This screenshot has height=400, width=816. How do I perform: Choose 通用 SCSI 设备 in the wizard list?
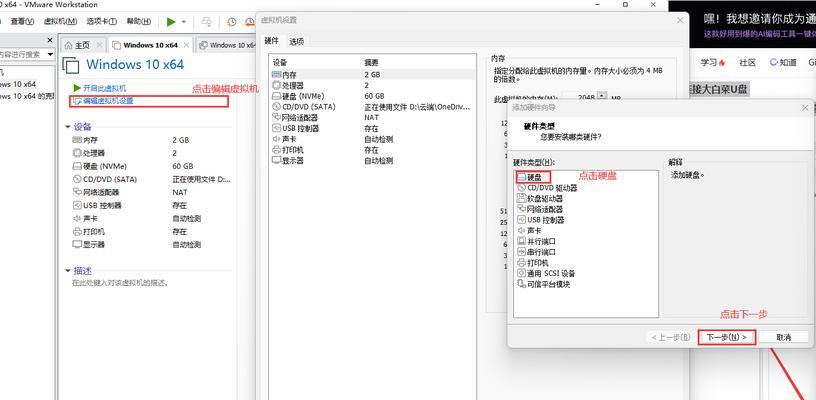pyautogui.click(x=546, y=274)
